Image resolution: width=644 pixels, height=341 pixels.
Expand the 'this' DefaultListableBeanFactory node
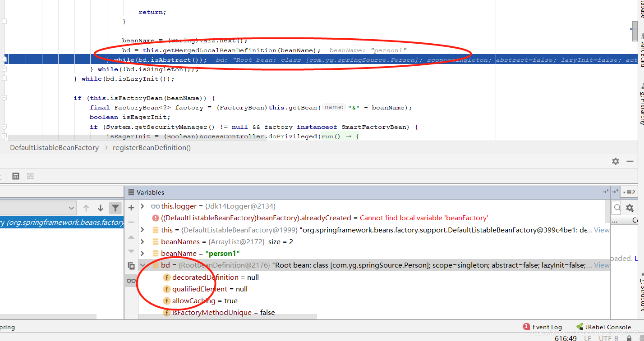click(x=143, y=230)
